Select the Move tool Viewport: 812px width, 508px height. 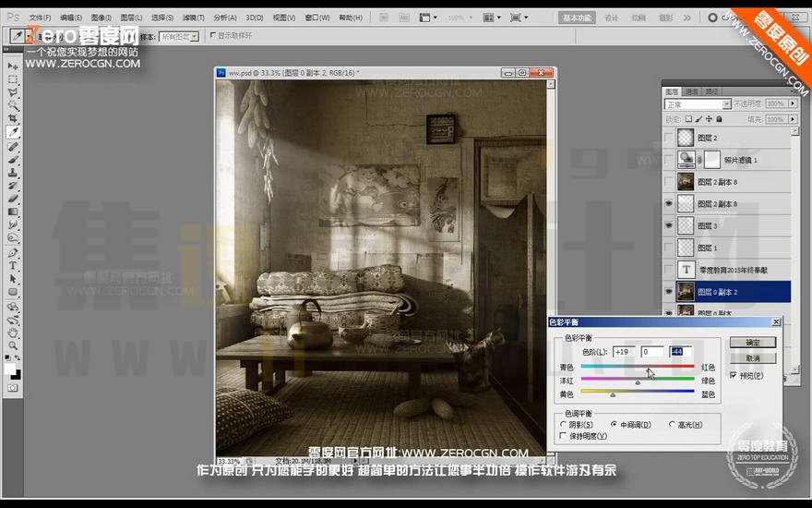click(x=13, y=67)
